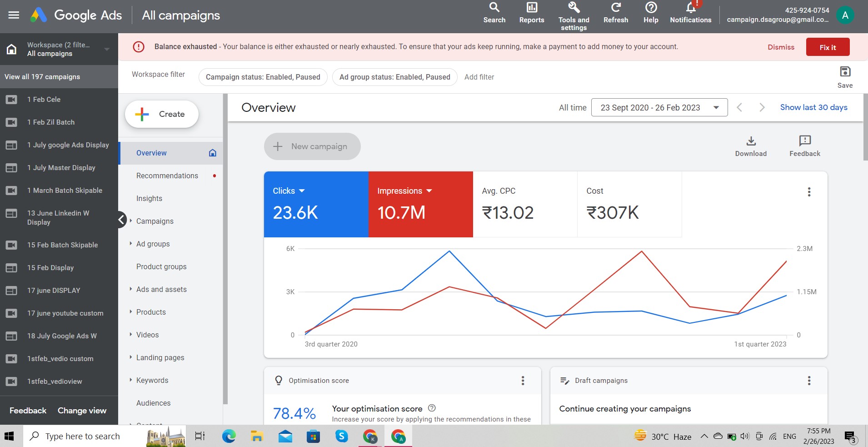This screenshot has height=447, width=868.
Task: Open the Reports icon
Action: (531, 13)
